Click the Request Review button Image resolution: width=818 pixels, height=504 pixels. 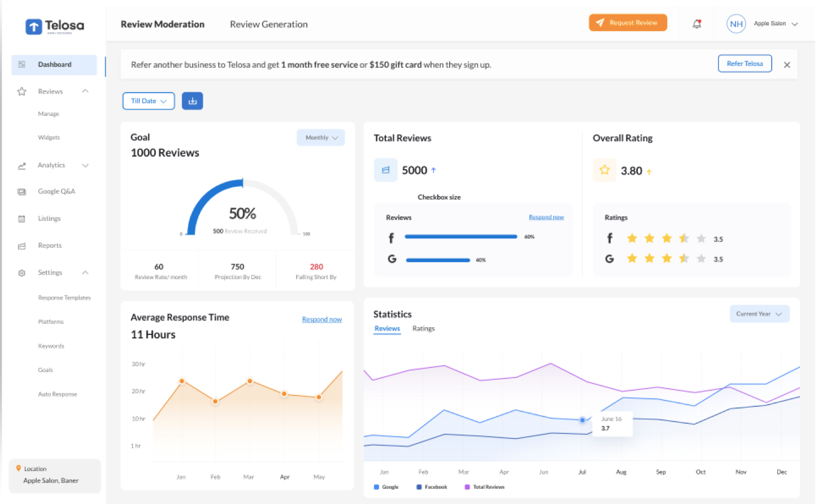click(628, 23)
